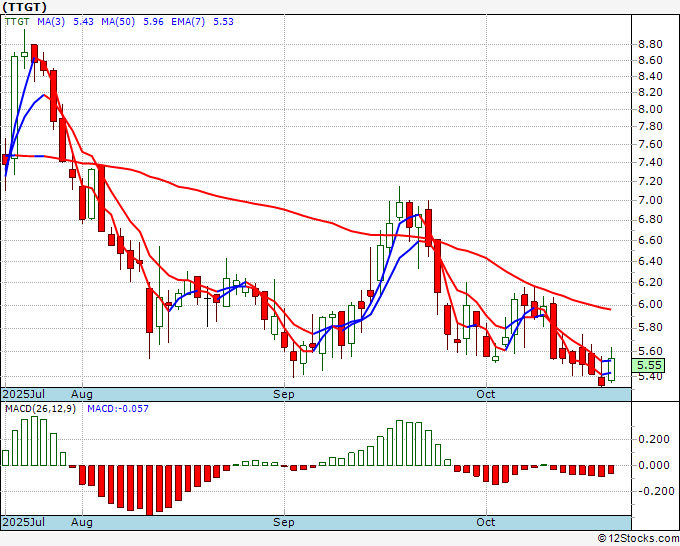Click the 0.200 MACD axis label
680x546 pixels.
point(654,439)
